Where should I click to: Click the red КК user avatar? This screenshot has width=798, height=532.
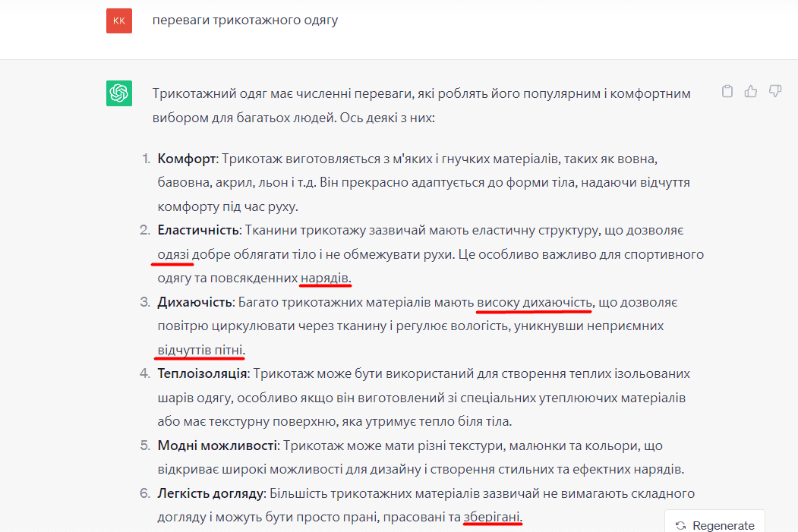tap(118, 20)
